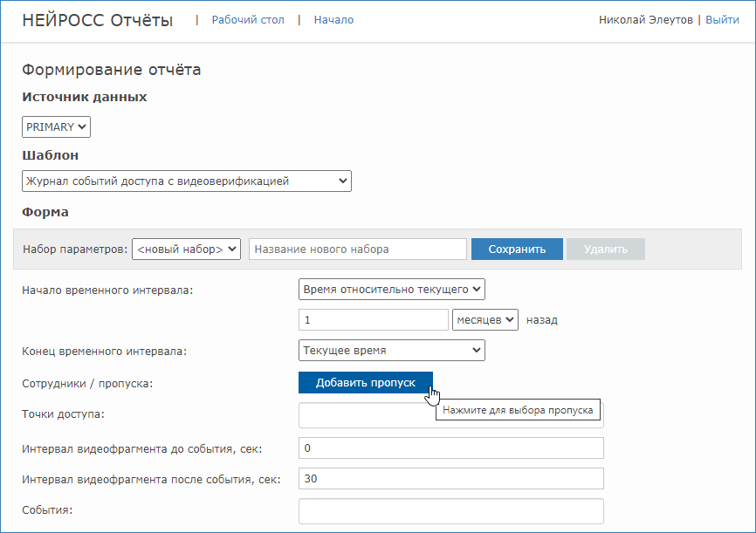Click the НЕЙРОСС Отчёты header title
Screen dimensions: 756x533
(x=97, y=20)
